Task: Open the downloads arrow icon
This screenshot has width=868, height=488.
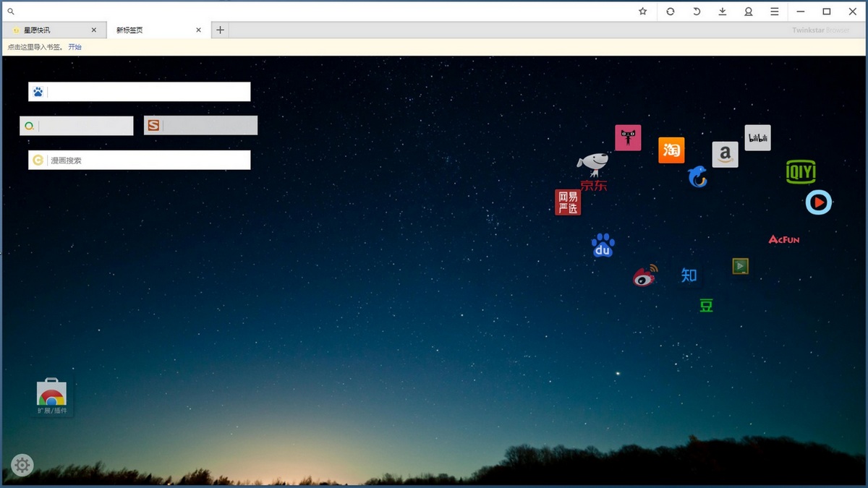Action: tap(722, 12)
